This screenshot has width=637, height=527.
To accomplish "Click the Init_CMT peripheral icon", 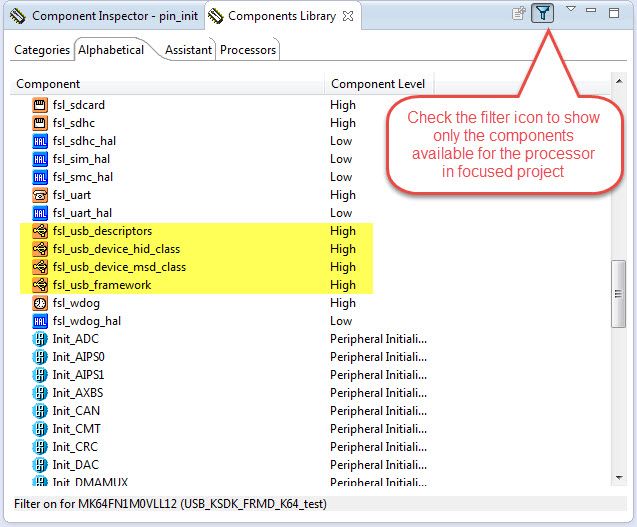I will tap(40, 429).
